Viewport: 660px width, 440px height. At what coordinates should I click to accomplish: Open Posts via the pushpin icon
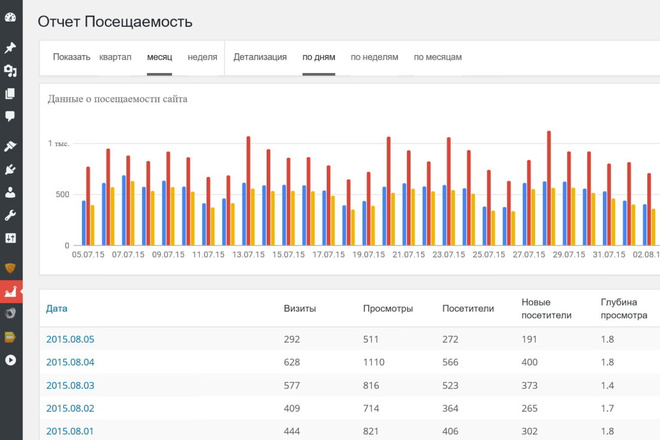[x=10, y=48]
